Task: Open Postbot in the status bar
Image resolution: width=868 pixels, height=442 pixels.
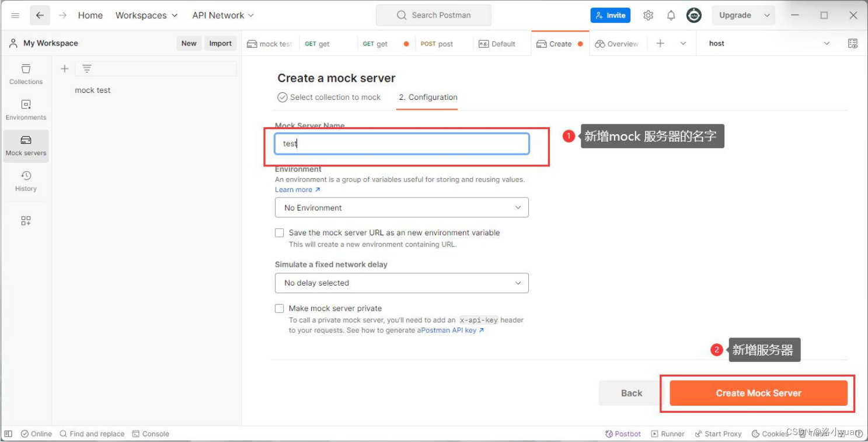Action: [x=623, y=434]
